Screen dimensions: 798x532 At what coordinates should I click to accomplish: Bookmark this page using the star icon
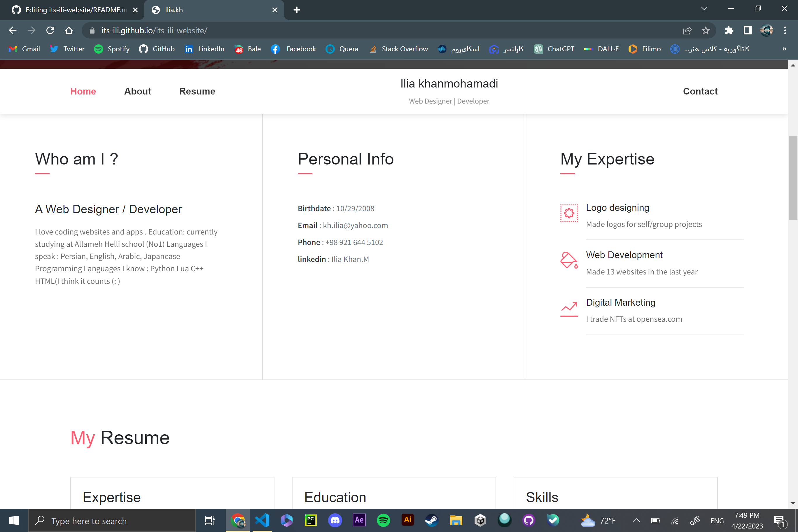[706, 30]
